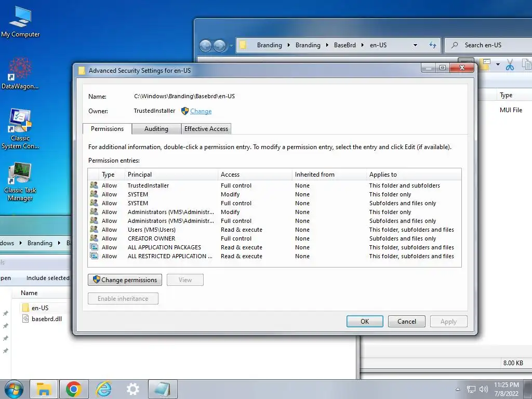Click the Change permissions button
The image size is (532, 399).
pyautogui.click(x=125, y=280)
